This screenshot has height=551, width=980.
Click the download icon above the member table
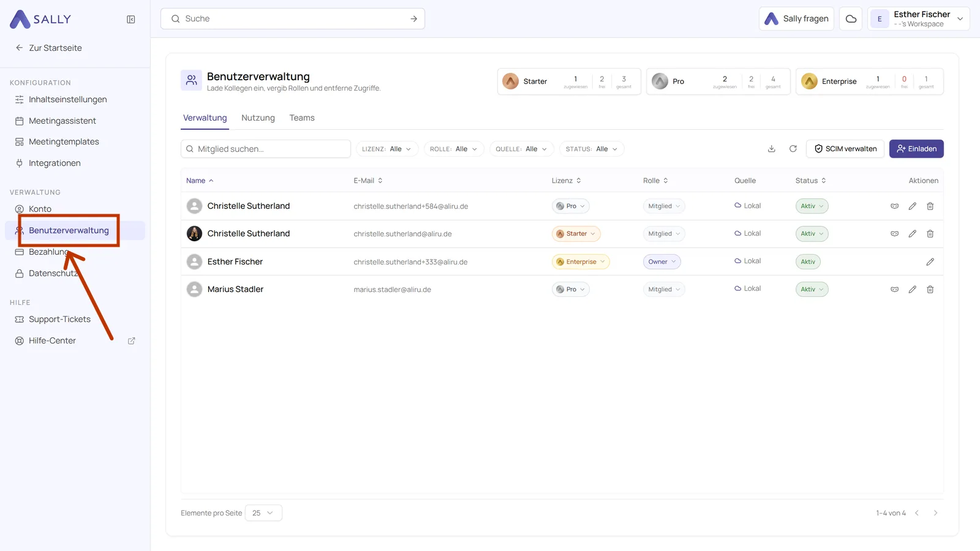click(772, 149)
